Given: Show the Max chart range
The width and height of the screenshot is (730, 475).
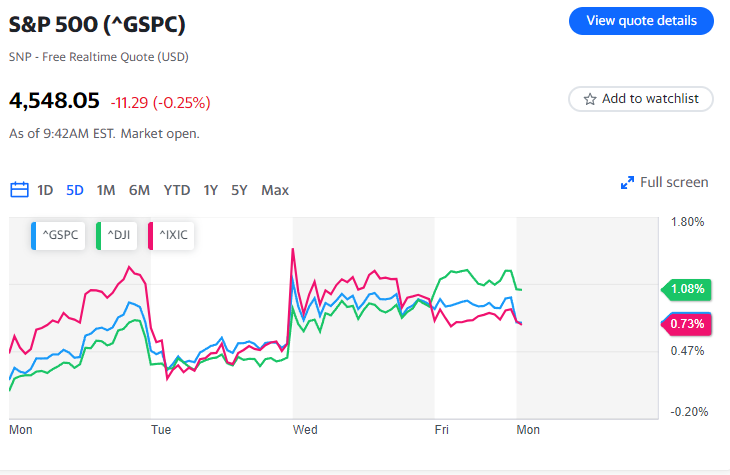Looking at the screenshot, I should [275, 190].
